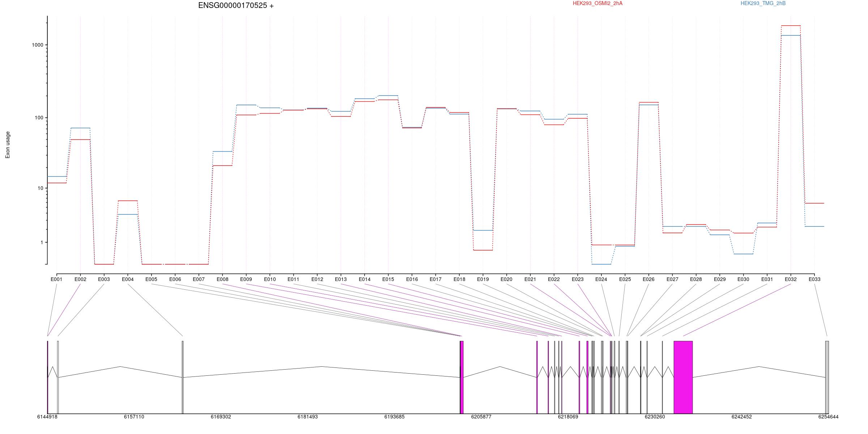Image resolution: width=868 pixels, height=434 pixels.
Task: Click exon label E014
Action: click(x=365, y=279)
